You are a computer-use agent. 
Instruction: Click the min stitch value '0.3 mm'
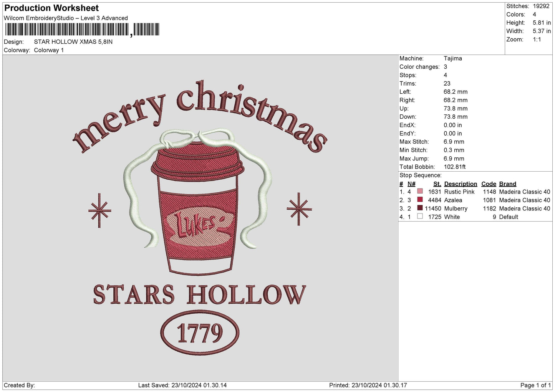454,150
